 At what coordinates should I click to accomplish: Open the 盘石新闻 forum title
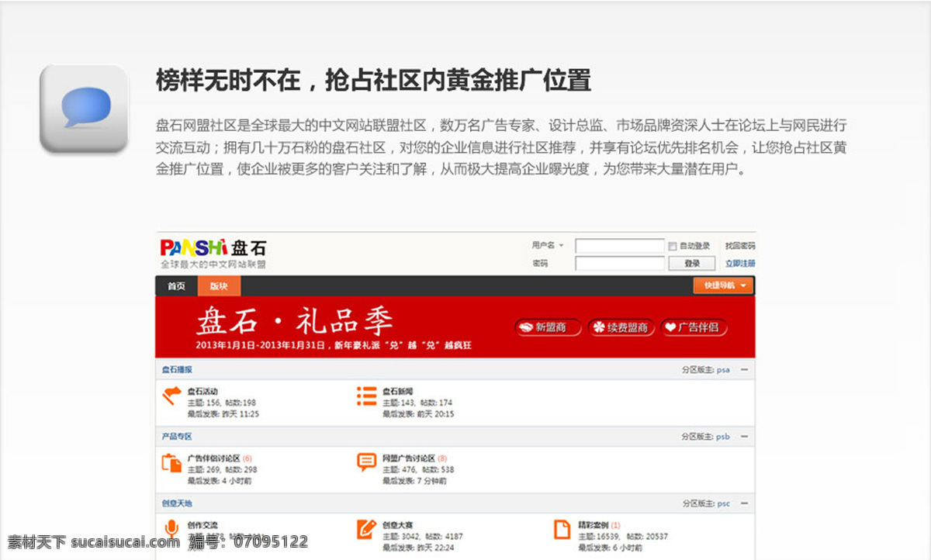pos(397,392)
